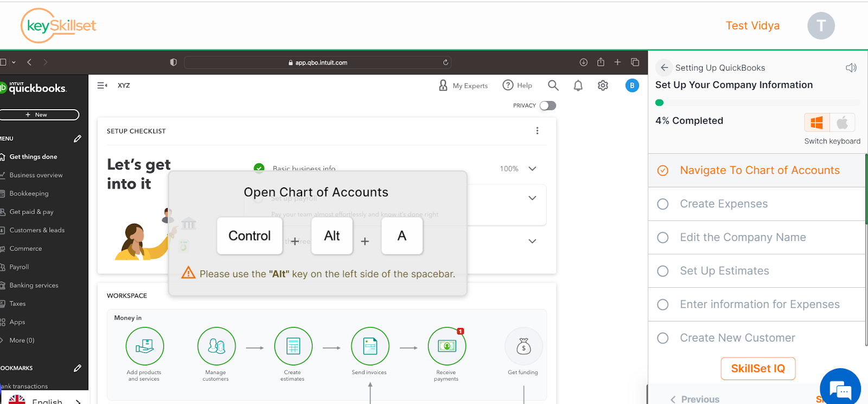This screenshot has width=868, height=404.
Task: Click the privacy shield icon in the browser
Action: (174, 62)
